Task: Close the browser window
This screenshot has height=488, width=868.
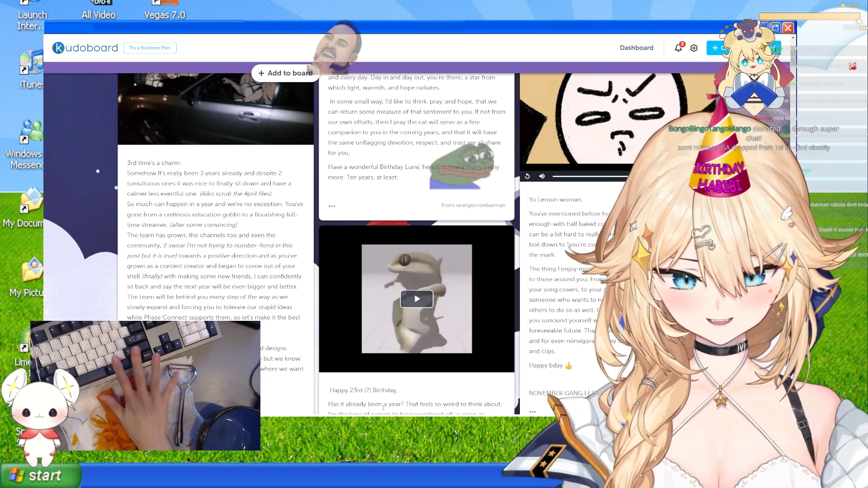Action: coord(788,28)
